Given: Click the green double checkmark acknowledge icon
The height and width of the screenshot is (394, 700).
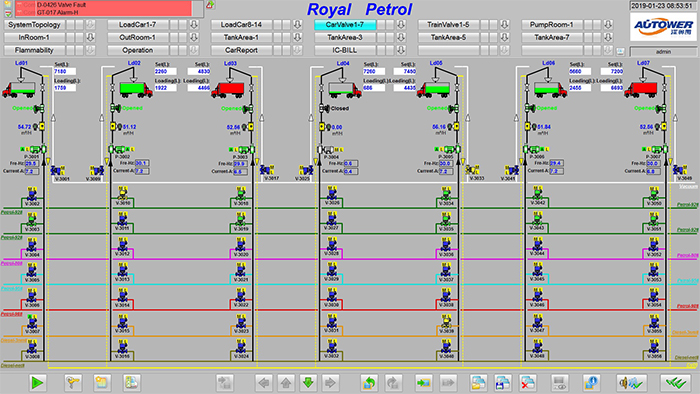Looking at the screenshot, I should click(675, 382).
